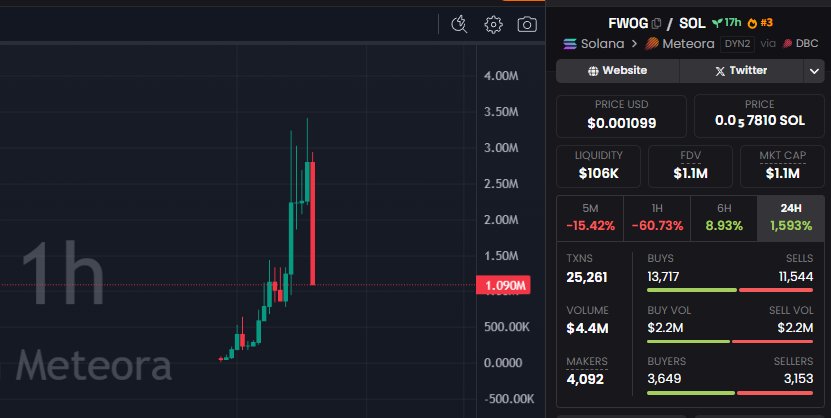831x418 pixels.
Task: Click the Solana chain logo
Action: [x=572, y=44]
